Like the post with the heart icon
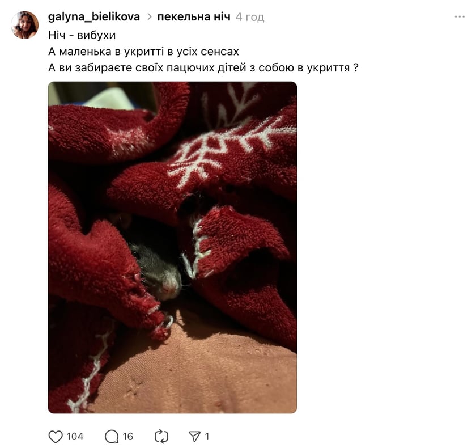476x448 pixels. click(x=56, y=437)
